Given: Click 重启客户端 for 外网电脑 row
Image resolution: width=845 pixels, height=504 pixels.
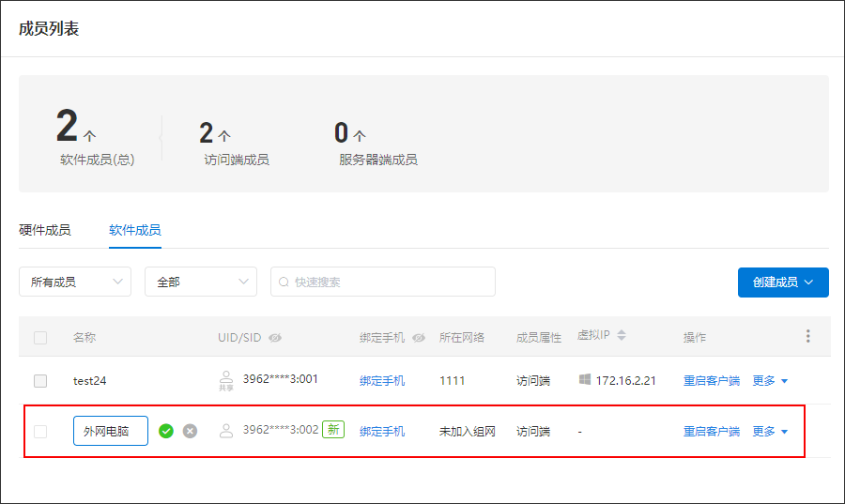Looking at the screenshot, I should tap(712, 432).
